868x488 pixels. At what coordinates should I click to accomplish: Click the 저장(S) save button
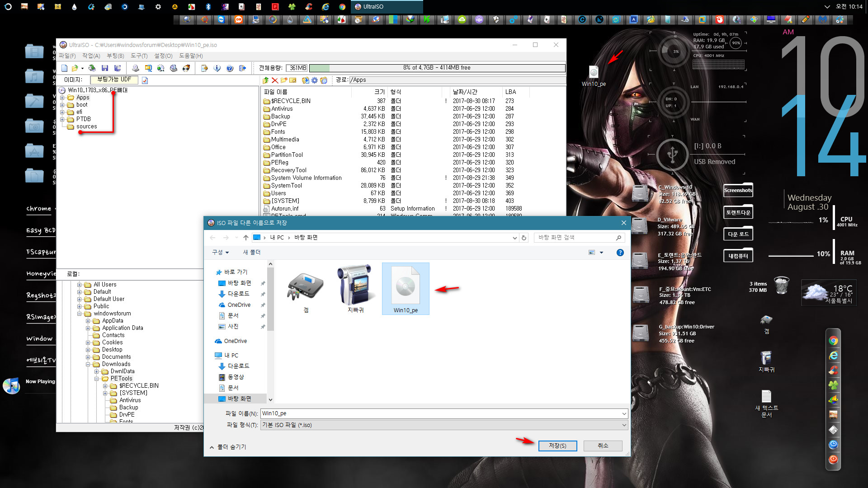pos(557,446)
